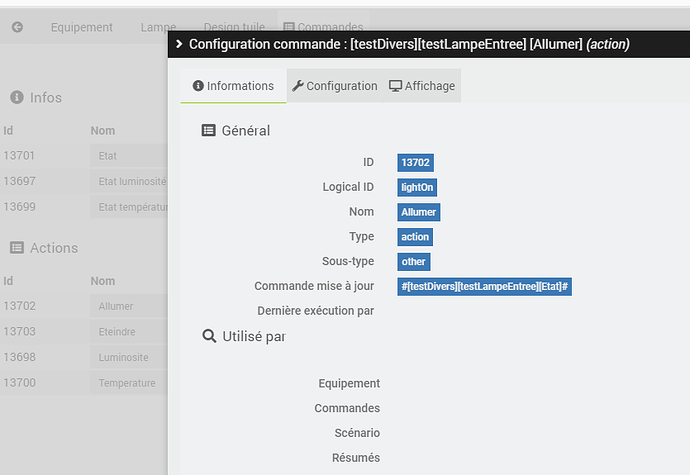The image size is (690, 475).
Task: Click the Général list icon
Action: 209,130
